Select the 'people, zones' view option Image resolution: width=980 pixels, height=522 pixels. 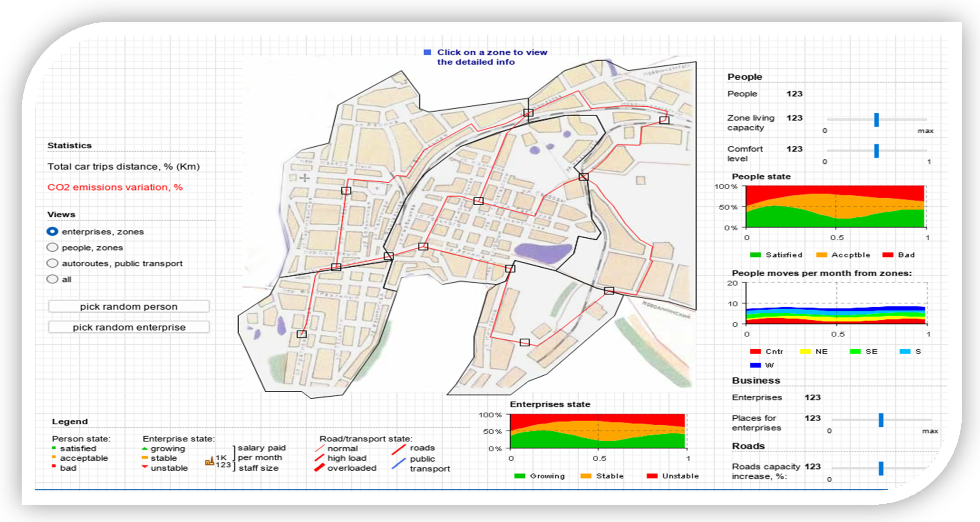click(x=53, y=247)
